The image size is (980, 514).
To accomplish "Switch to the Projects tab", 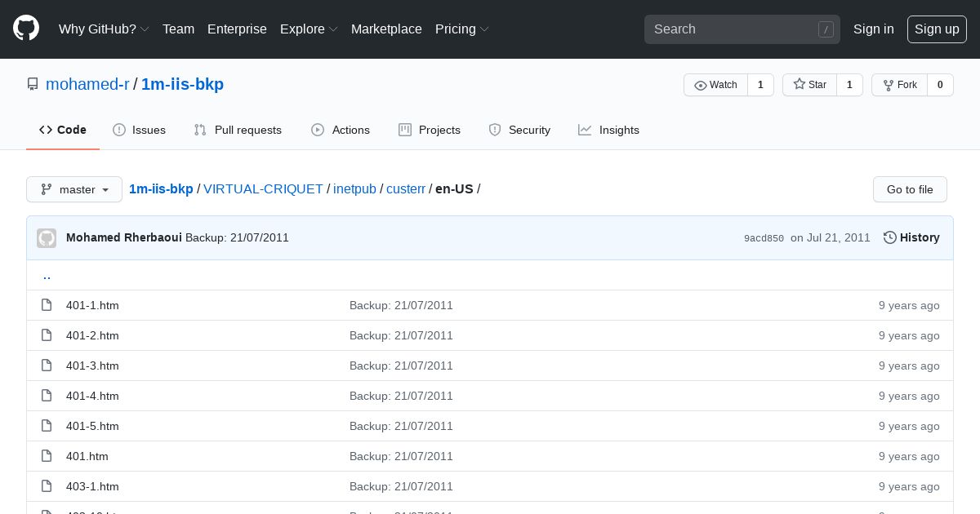I will [x=430, y=130].
